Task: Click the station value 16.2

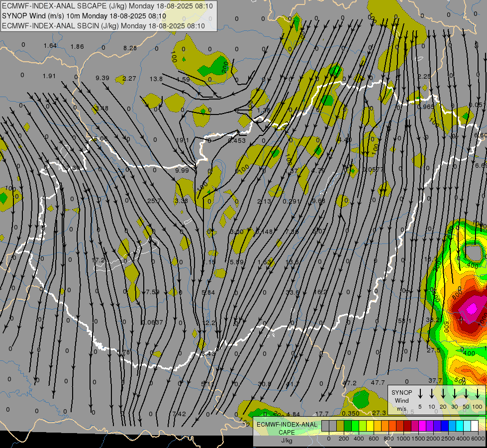Action: point(320,292)
